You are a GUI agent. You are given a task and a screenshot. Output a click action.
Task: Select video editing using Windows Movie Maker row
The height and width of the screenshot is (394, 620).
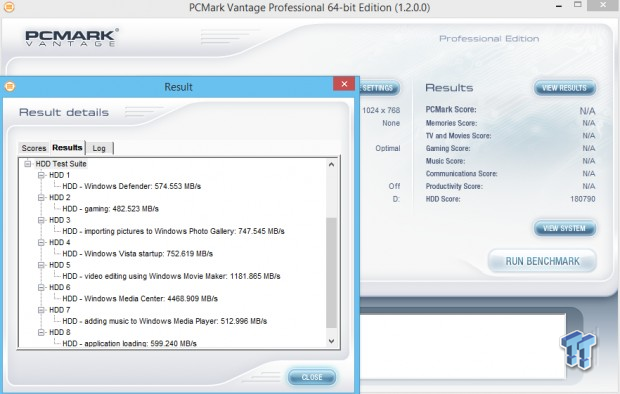[x=171, y=276]
